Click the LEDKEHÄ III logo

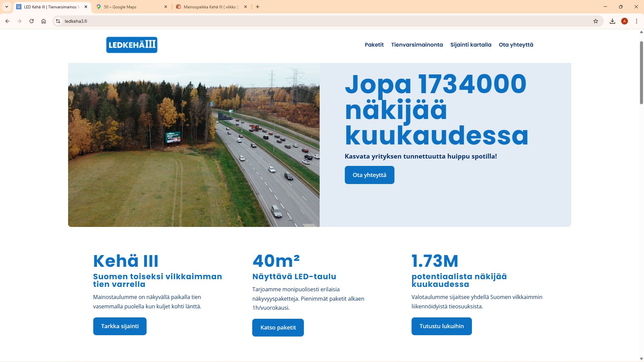pos(132,45)
